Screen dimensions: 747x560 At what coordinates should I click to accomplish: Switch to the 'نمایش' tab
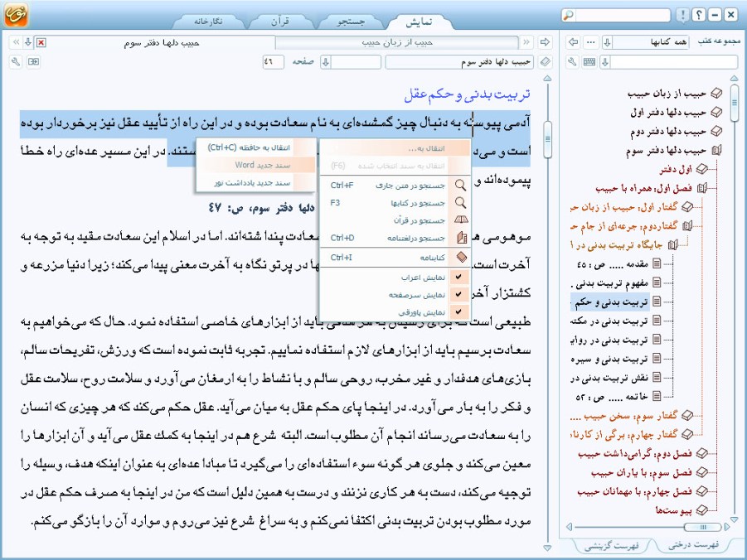click(x=419, y=22)
